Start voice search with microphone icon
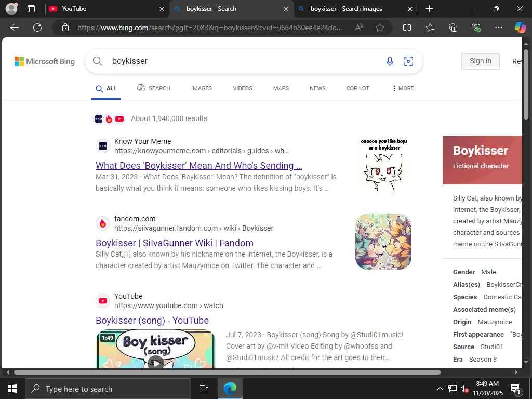The height and width of the screenshot is (399, 532). click(390, 61)
